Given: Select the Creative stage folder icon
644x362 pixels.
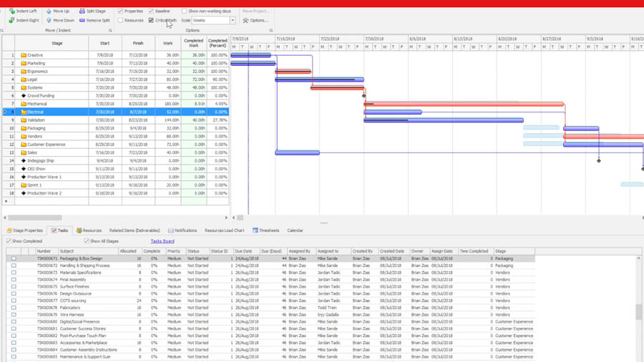Looking at the screenshot, I should click(24, 55).
